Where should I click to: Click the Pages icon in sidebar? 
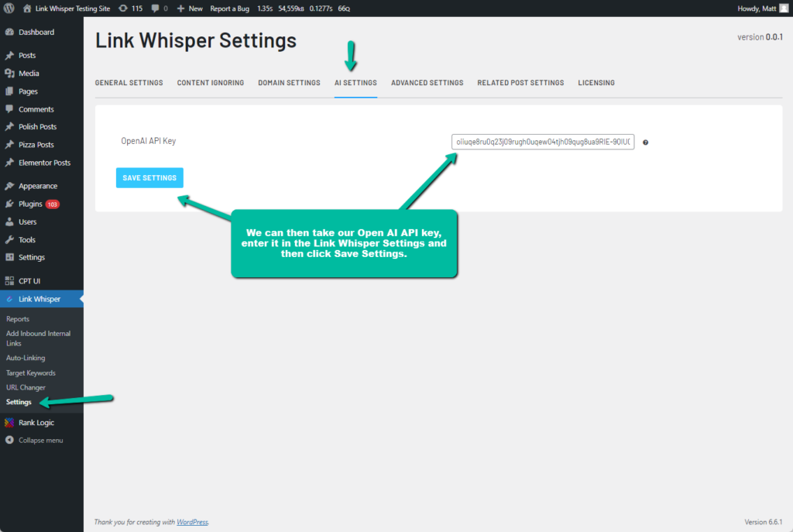tap(9, 91)
